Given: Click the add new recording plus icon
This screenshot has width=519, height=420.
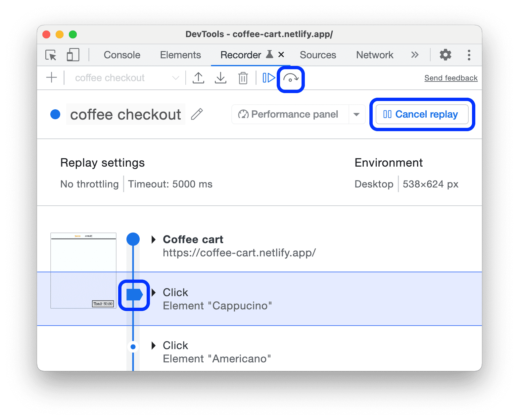Looking at the screenshot, I should pyautogui.click(x=52, y=78).
